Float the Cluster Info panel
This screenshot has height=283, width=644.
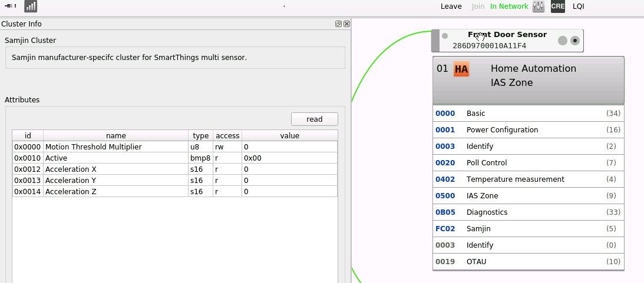coord(338,24)
